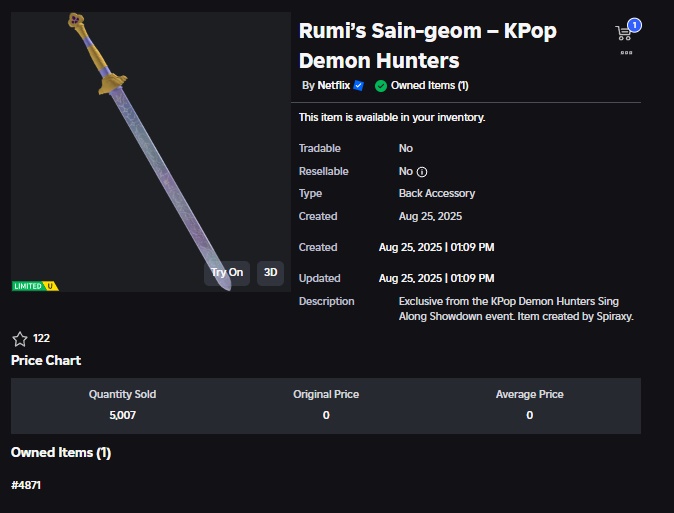This screenshot has height=513, width=674.
Task: Click the Created date Aug 25, 2025
Action: pos(430,216)
